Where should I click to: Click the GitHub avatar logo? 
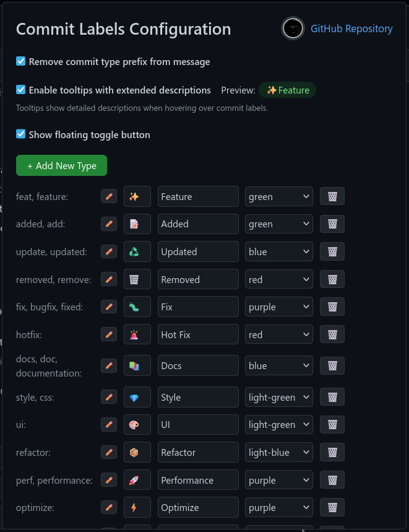[x=293, y=28]
